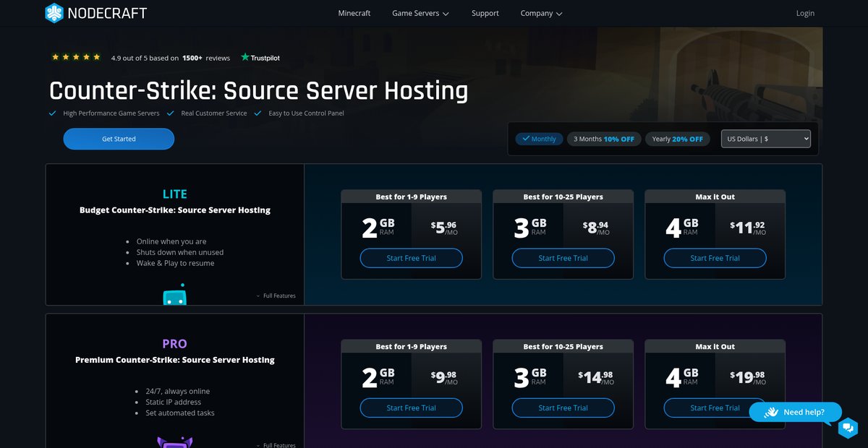Click the Need help? chat button
The height and width of the screenshot is (448, 868).
pos(796,412)
